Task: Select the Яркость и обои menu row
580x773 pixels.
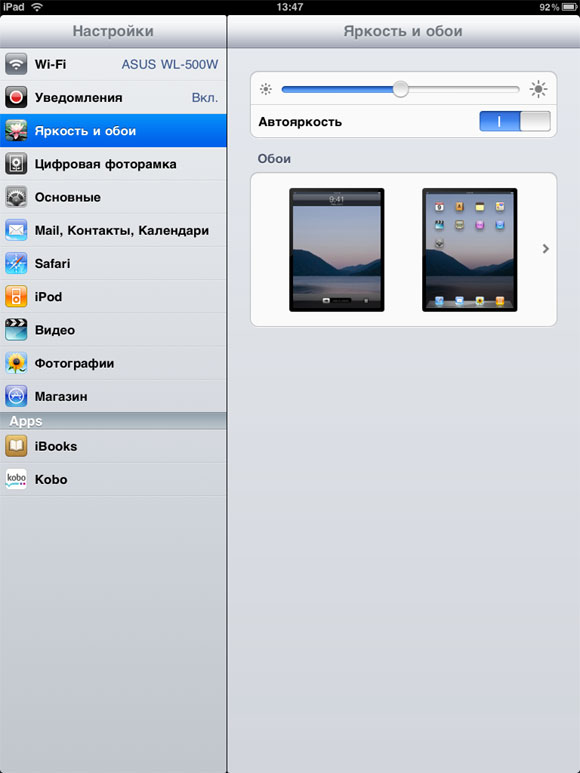Action: click(x=113, y=131)
